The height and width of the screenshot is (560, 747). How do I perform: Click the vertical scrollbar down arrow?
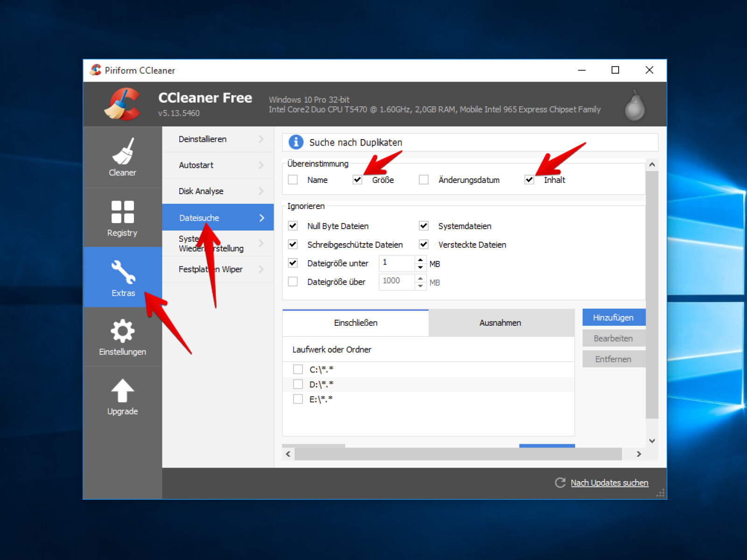[652, 441]
